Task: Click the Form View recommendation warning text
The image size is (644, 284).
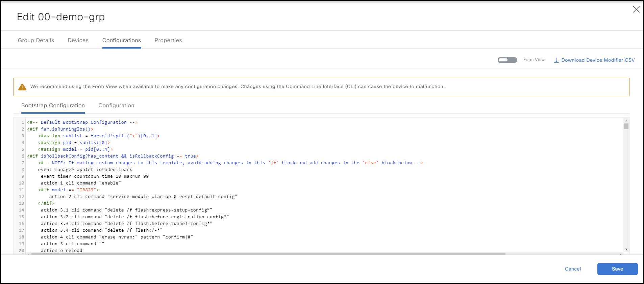Action: 237,87
